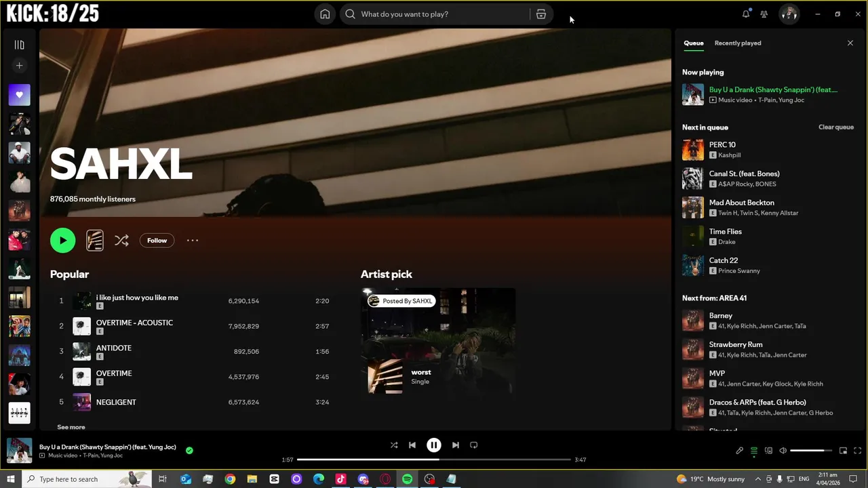Switch to the Queue tab
The height and width of the screenshot is (488, 868).
pyautogui.click(x=693, y=43)
